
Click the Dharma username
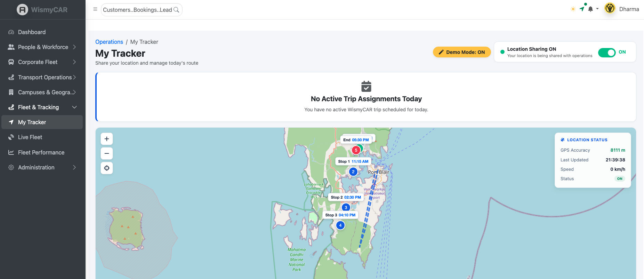pyautogui.click(x=629, y=9)
